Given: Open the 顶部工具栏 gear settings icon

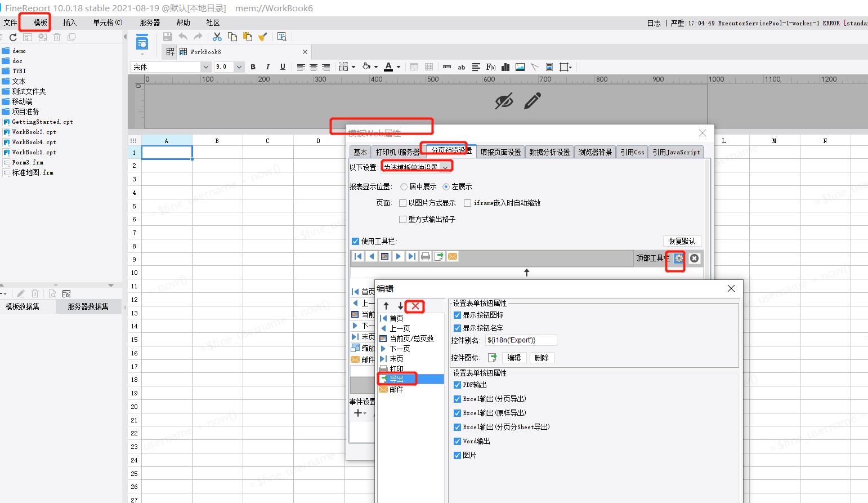Looking at the screenshot, I should (x=678, y=258).
